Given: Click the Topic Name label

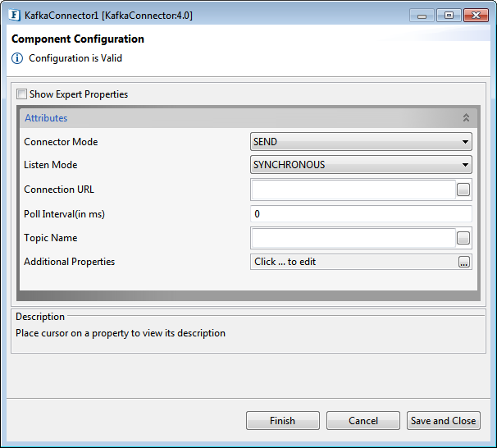Looking at the screenshot, I should click(x=51, y=238).
